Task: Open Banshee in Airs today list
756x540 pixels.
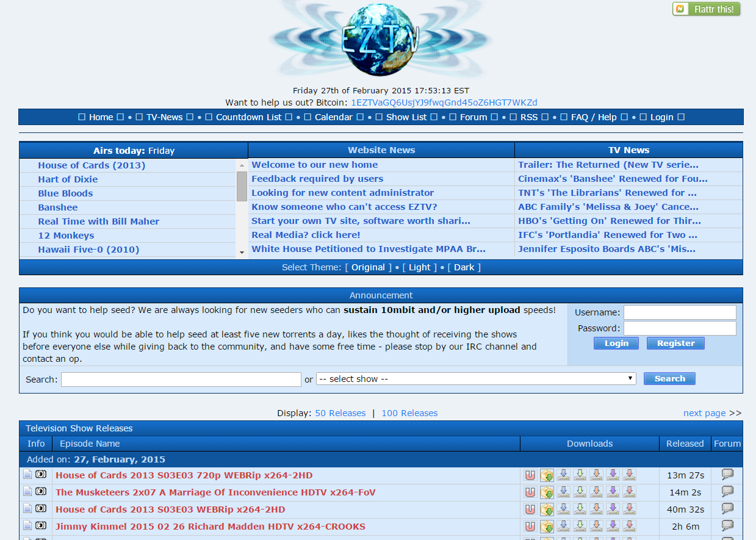Action: 58,207
